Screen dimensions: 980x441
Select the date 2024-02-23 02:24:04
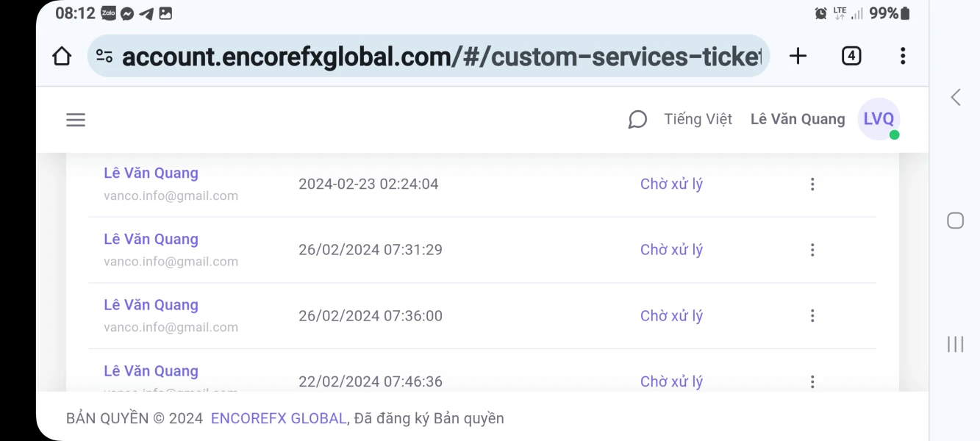click(368, 184)
